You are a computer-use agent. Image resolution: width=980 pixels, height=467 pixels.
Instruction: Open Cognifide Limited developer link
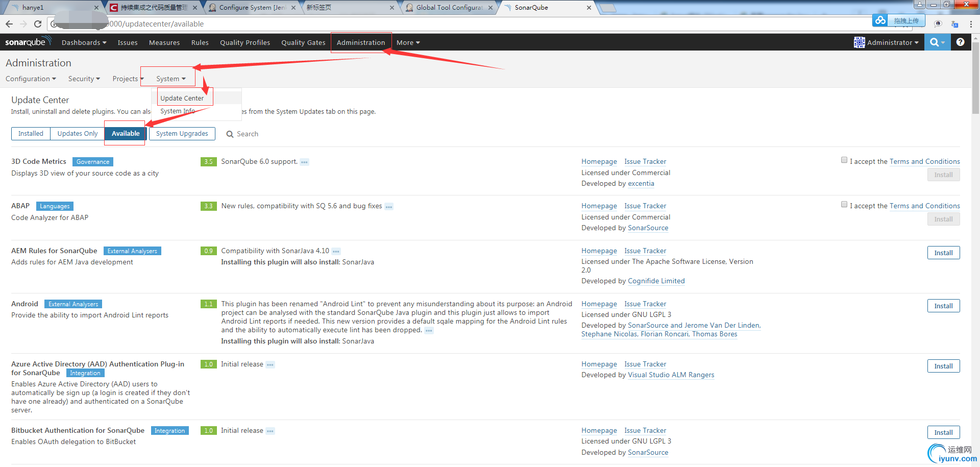pos(656,281)
